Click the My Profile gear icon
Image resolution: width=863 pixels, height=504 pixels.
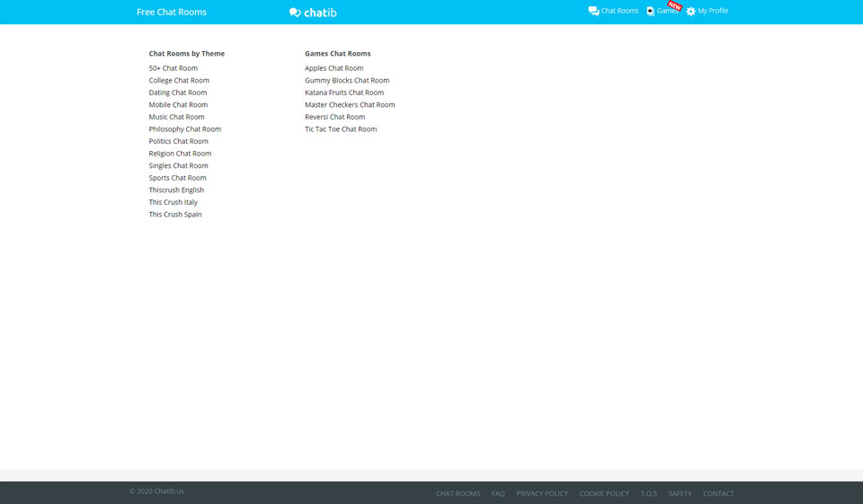coord(690,12)
